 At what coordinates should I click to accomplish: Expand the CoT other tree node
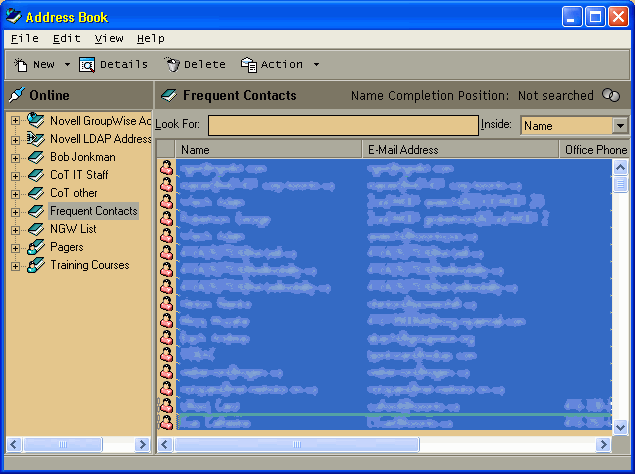[15, 194]
